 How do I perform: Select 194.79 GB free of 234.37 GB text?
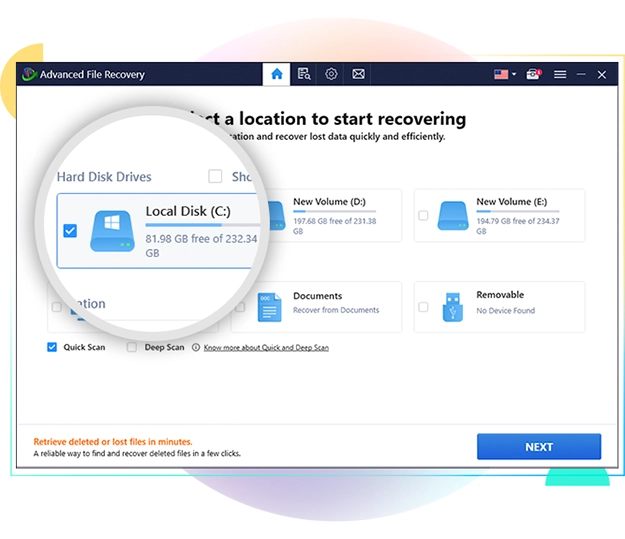pyautogui.click(x=518, y=226)
